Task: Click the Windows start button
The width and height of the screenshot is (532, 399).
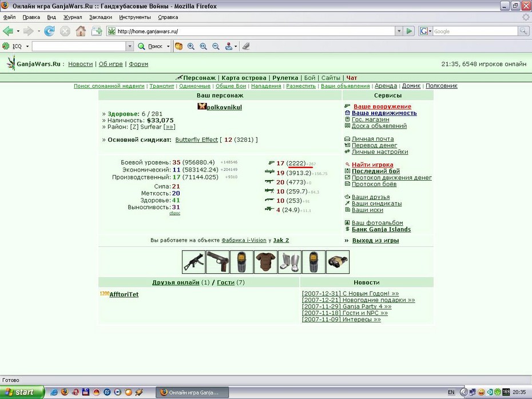Action: coord(22,392)
